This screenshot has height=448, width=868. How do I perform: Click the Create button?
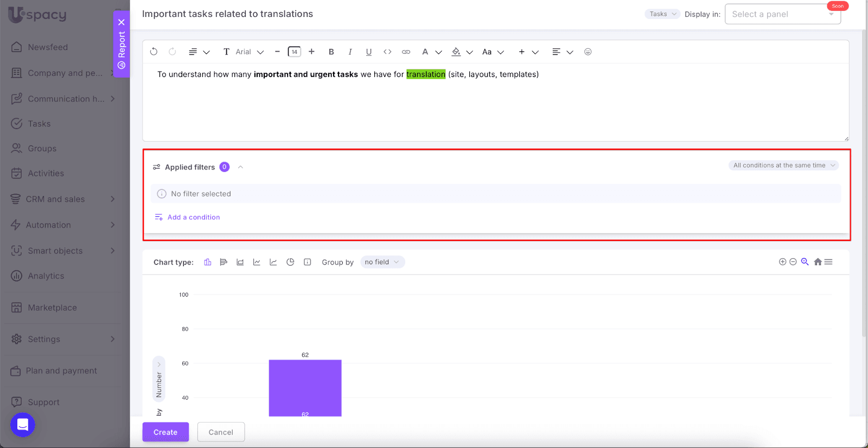click(x=165, y=432)
